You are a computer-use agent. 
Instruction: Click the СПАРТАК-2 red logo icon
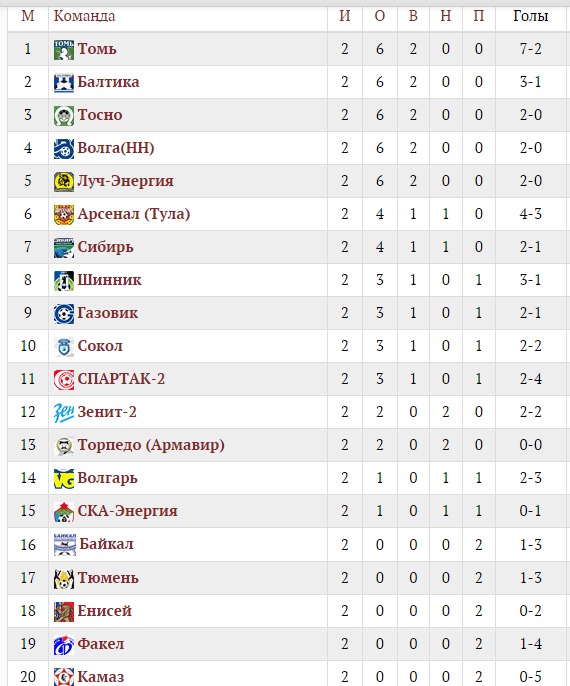(64, 379)
